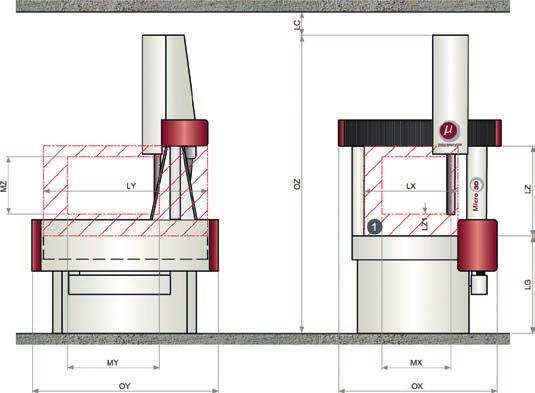The image size is (535, 393).
Task: Click the round mu logo emblem
Action: 448,130
